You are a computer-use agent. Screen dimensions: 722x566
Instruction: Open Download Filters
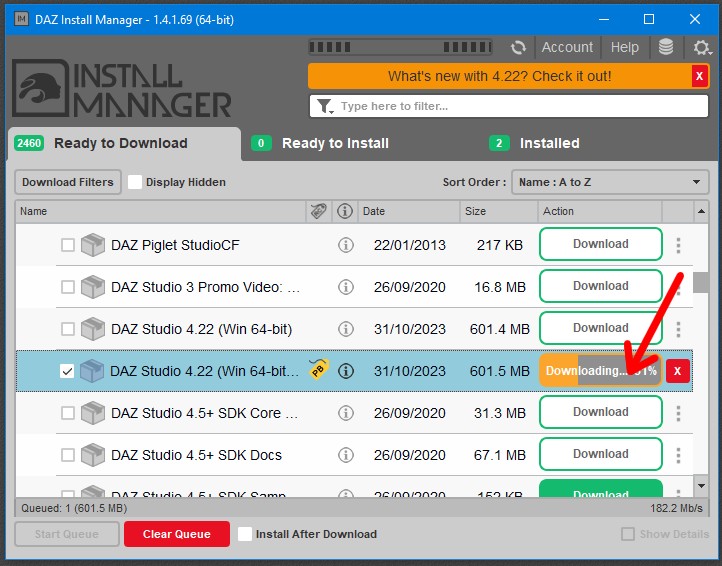(68, 182)
